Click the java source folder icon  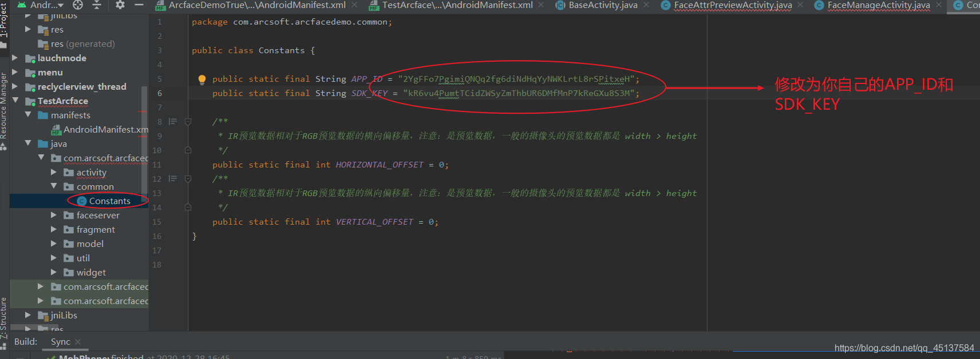point(43,144)
